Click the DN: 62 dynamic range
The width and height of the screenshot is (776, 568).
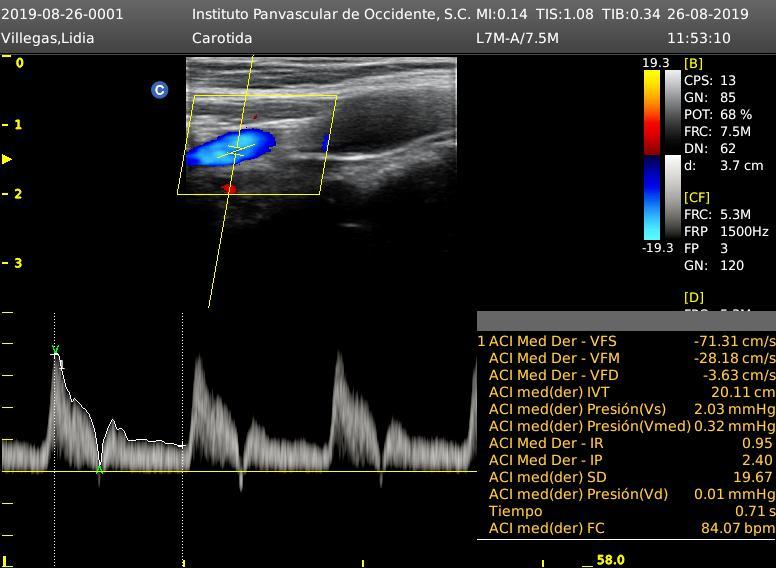point(710,148)
